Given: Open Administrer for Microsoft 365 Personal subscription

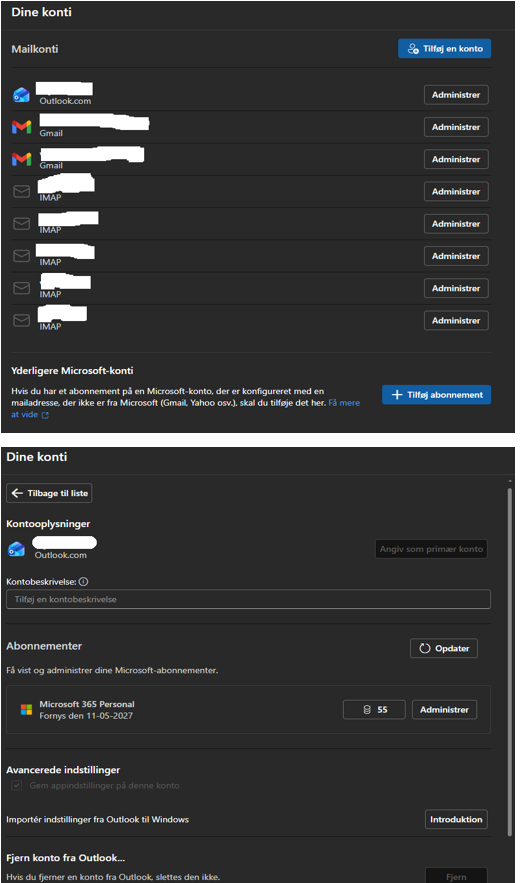Looking at the screenshot, I should coord(445,710).
